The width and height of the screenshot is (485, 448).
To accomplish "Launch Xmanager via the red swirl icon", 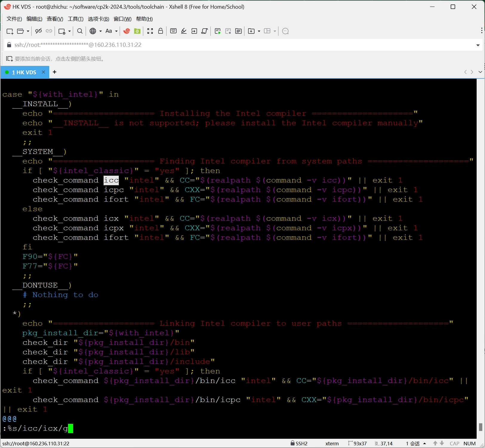I will click(127, 31).
